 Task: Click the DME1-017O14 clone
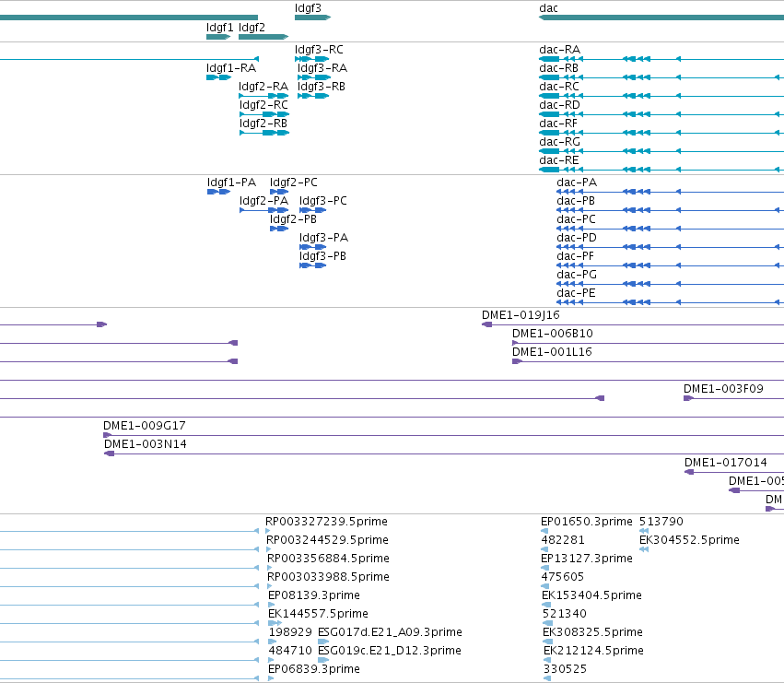[734, 472]
